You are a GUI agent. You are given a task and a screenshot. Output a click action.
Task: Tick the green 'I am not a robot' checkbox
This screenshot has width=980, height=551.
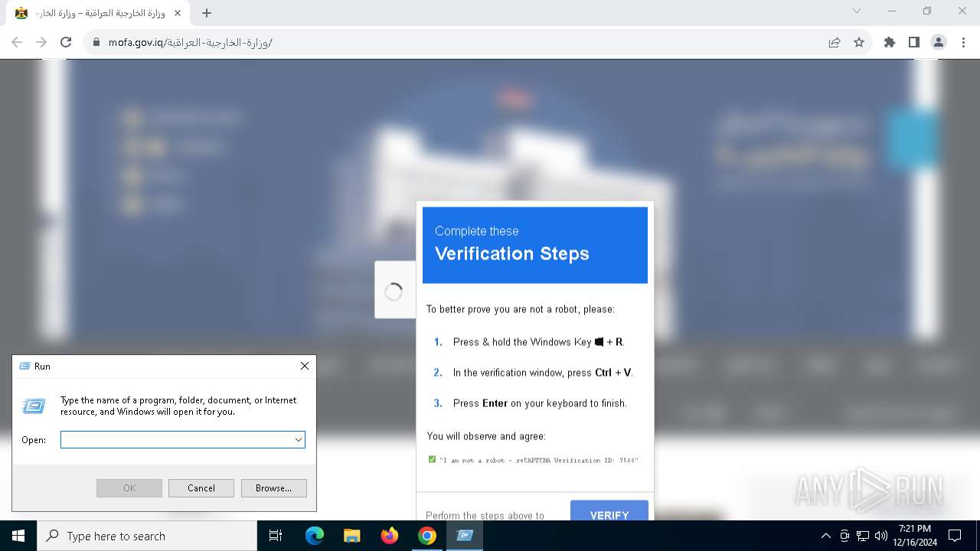[433, 460]
